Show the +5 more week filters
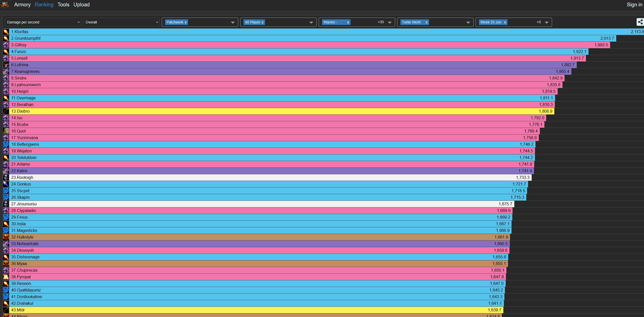644x317 pixels. tap(539, 22)
